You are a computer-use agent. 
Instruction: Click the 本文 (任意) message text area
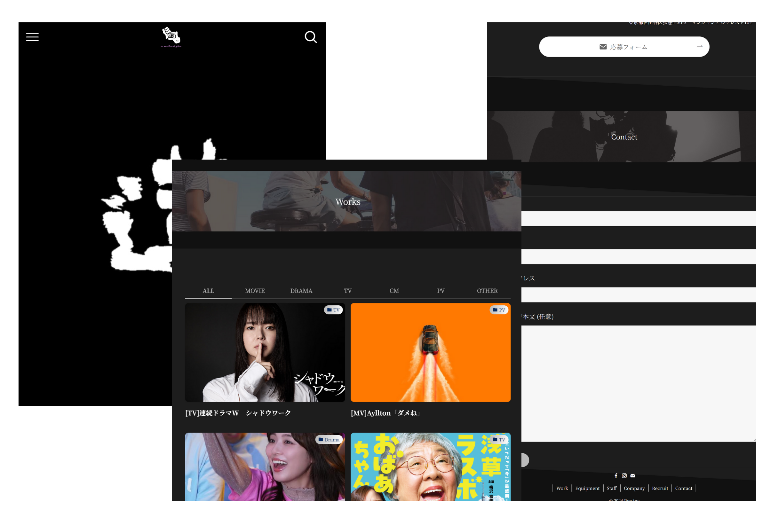[x=638, y=383]
